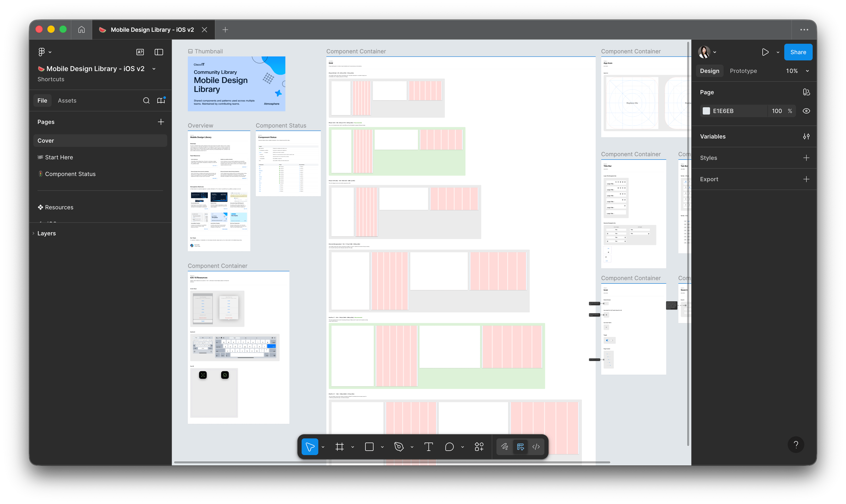Switch to the Assets tab

pos(67,100)
